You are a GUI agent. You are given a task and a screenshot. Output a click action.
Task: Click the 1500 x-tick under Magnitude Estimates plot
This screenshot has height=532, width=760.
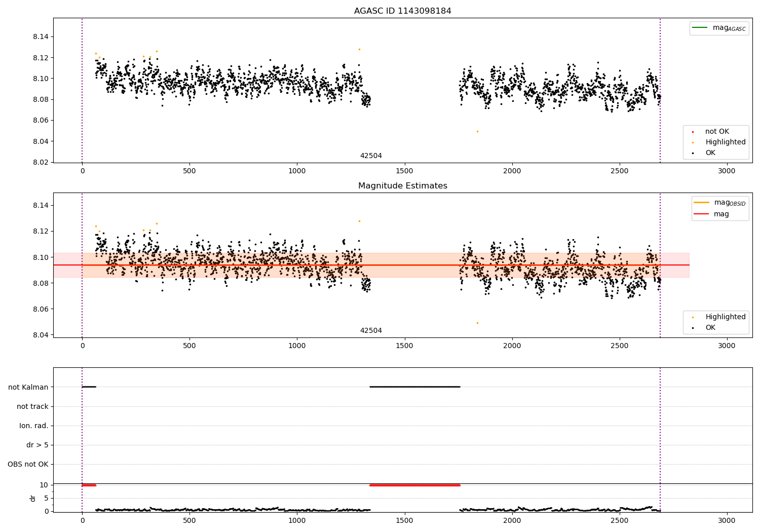[x=404, y=346]
